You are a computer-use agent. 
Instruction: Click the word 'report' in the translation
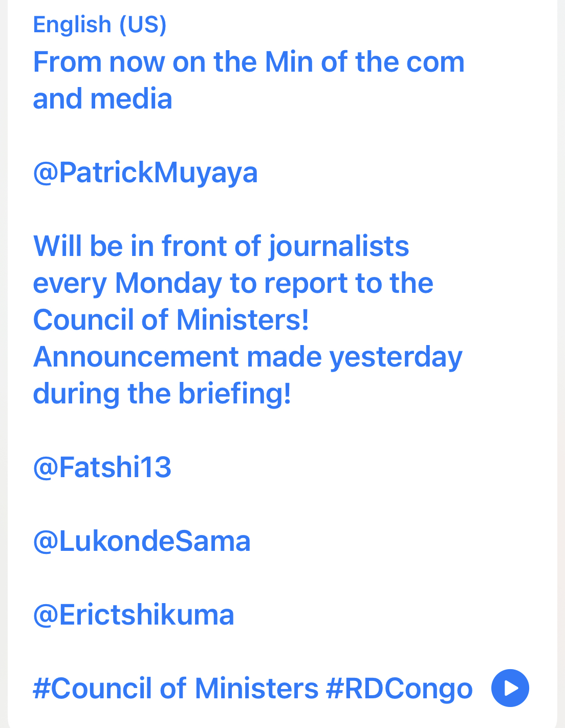(x=306, y=284)
